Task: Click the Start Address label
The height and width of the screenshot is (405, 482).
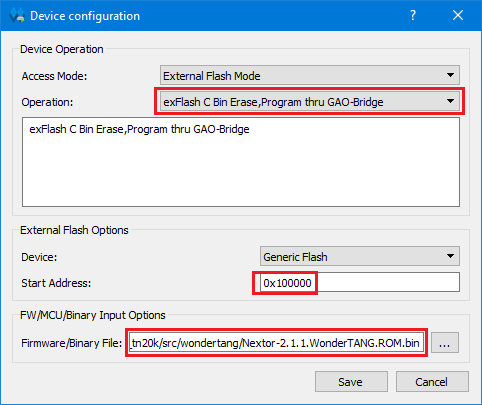Action: click(x=56, y=283)
